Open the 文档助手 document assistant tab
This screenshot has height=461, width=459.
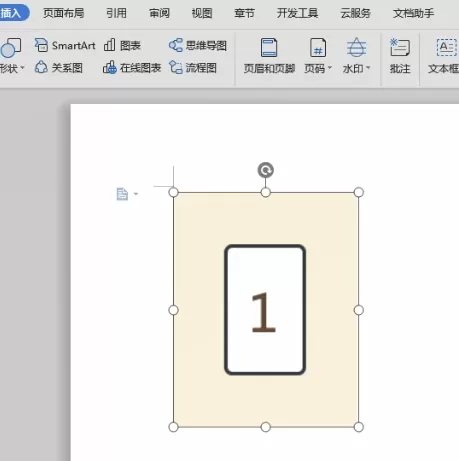tap(413, 13)
